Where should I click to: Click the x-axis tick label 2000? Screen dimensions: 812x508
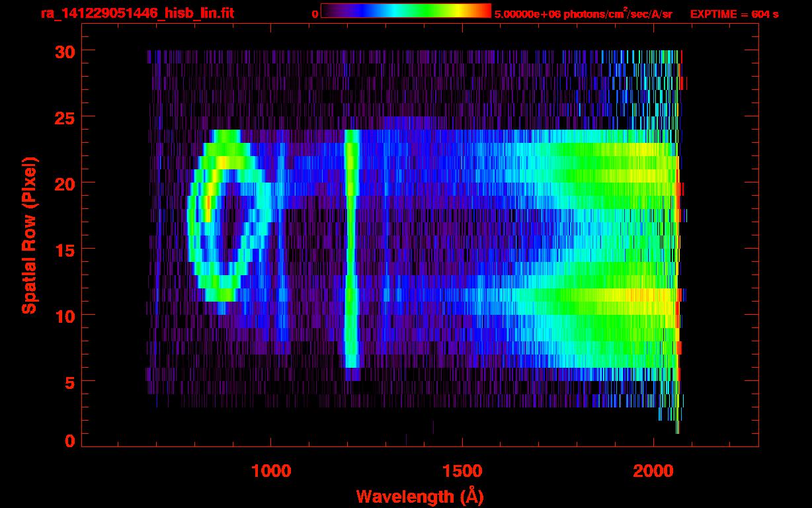coord(653,471)
